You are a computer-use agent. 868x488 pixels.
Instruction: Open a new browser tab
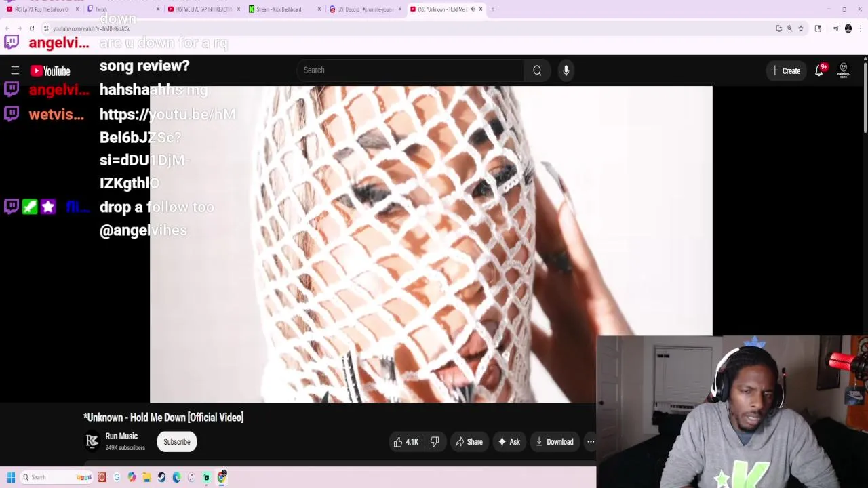coord(493,9)
